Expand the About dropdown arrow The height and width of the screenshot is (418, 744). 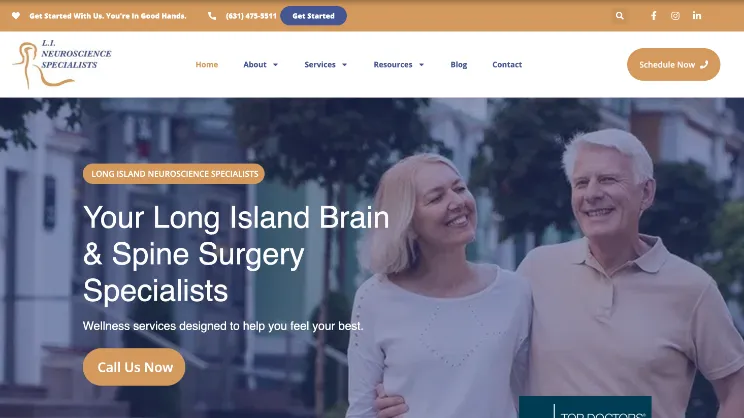[x=275, y=65]
